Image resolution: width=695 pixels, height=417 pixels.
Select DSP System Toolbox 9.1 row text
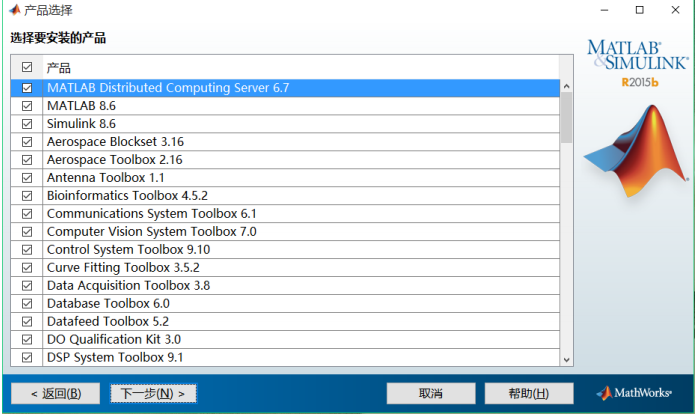(x=115, y=357)
